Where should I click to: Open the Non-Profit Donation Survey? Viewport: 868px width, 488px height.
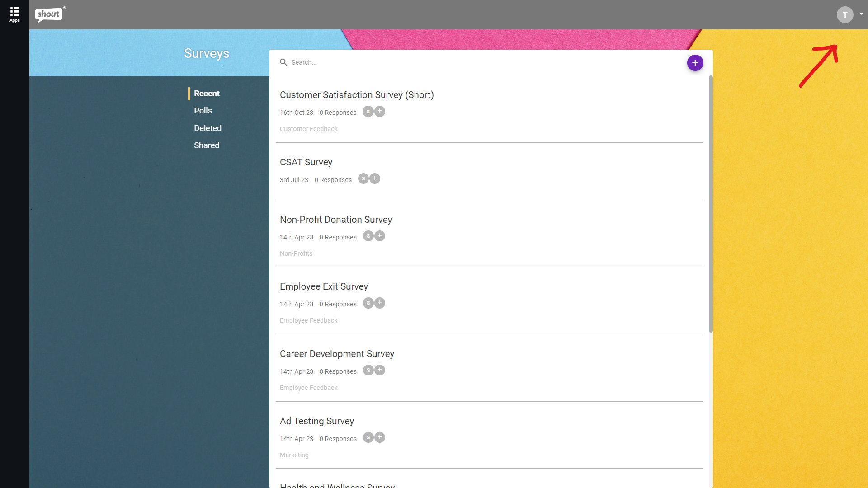click(x=336, y=220)
